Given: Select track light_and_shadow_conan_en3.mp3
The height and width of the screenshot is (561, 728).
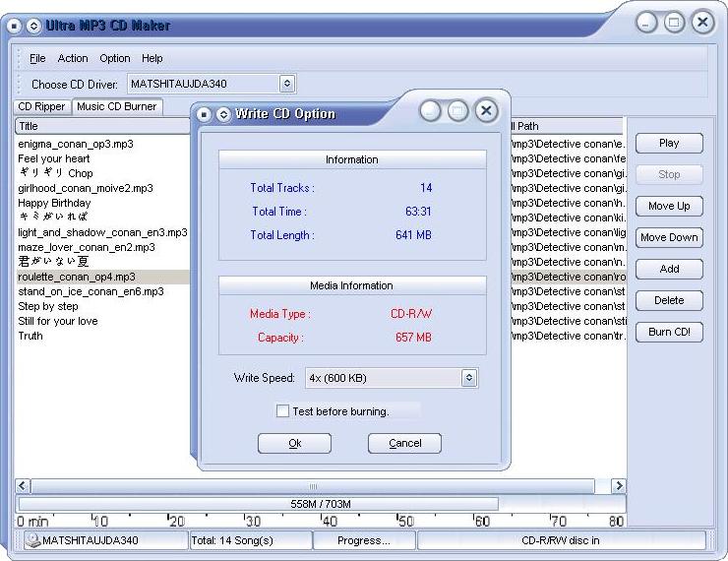Looking at the screenshot, I should click(102, 232).
